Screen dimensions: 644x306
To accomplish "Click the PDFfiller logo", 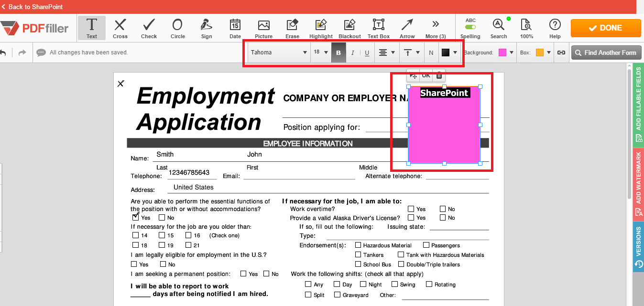I will click(35, 28).
